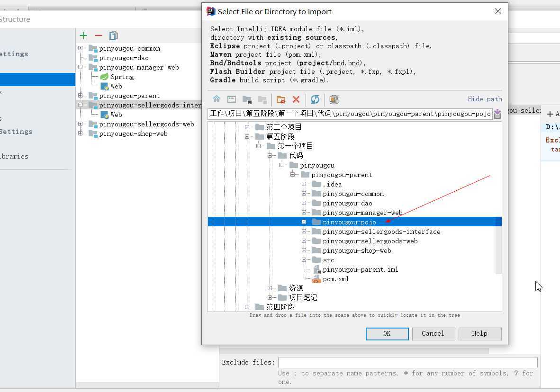Select pinyougou-parent.iml file in tree
560x392 pixels.
pos(361,269)
